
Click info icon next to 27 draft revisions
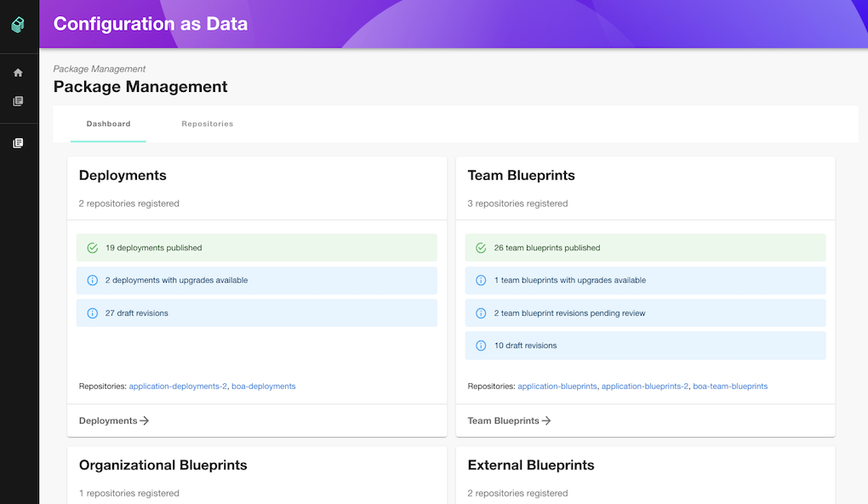(93, 313)
